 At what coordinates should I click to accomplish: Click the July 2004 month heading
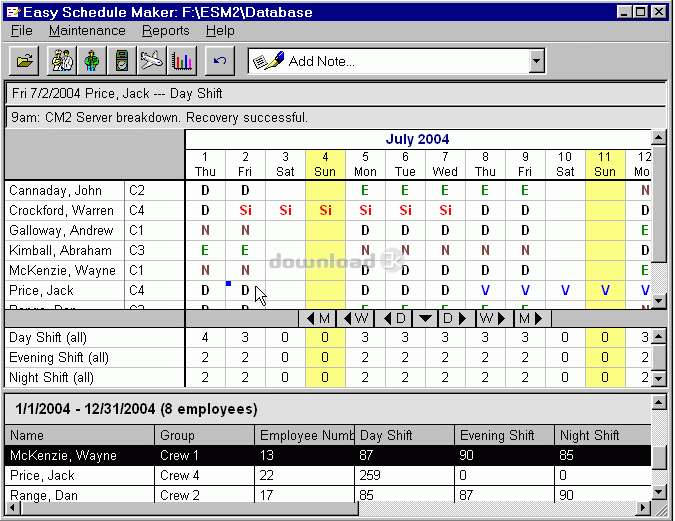point(417,139)
